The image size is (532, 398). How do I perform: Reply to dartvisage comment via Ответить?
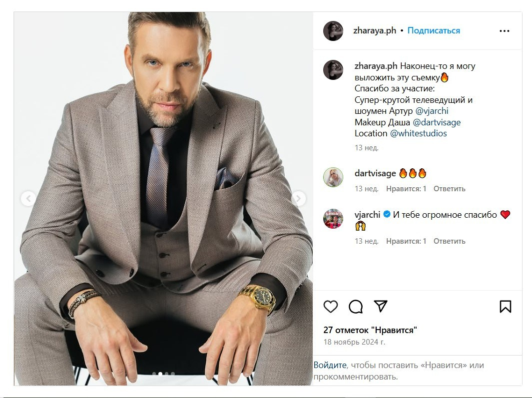point(451,189)
